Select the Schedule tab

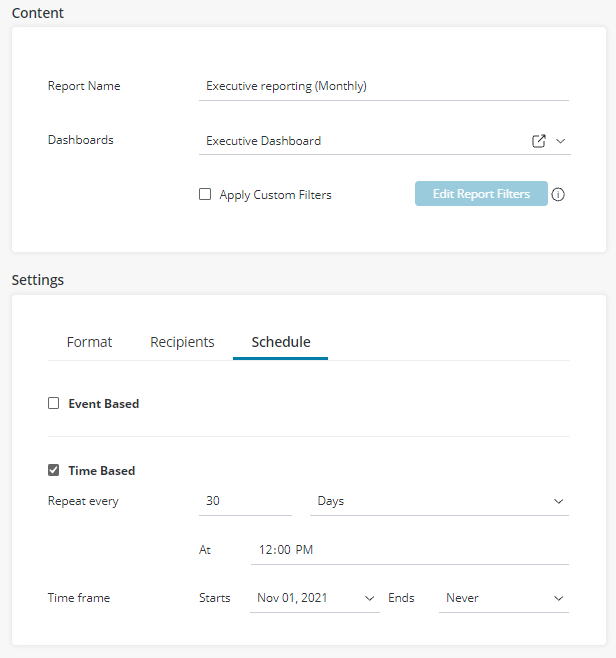[x=281, y=342]
